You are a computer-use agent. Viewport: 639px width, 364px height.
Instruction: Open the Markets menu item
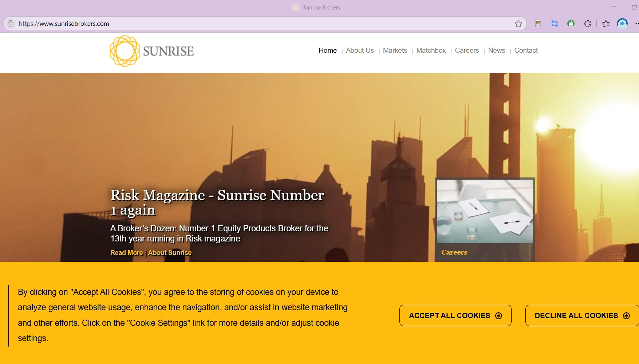coord(395,51)
